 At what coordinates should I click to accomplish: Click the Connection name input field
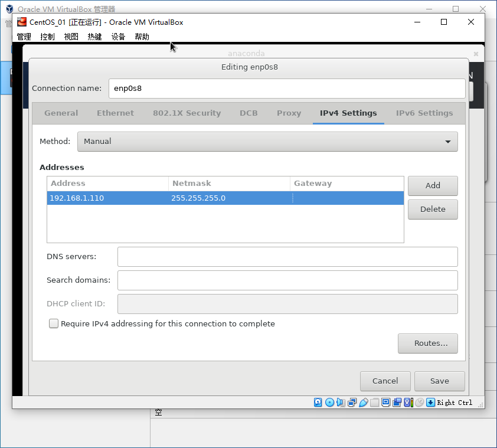point(287,89)
